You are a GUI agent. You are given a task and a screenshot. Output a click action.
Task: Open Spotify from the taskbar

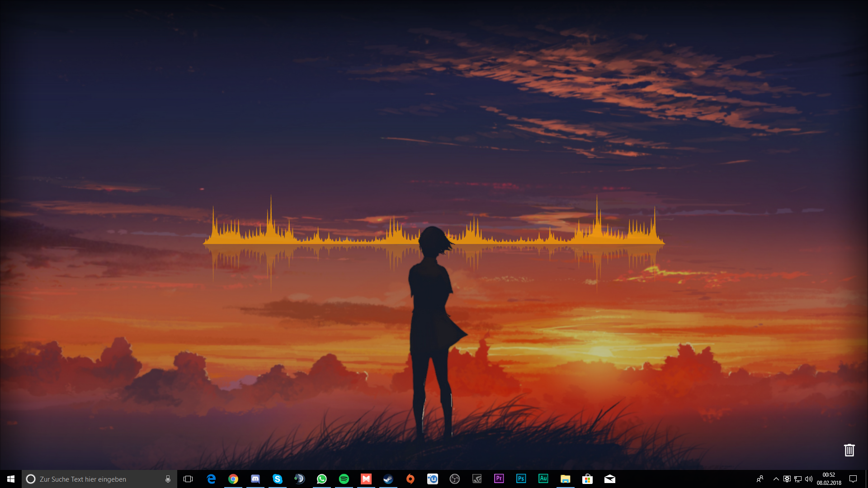click(x=344, y=479)
